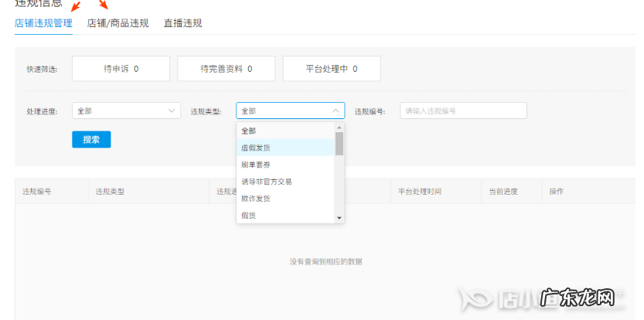Click the 违规编号 input field

point(463,111)
